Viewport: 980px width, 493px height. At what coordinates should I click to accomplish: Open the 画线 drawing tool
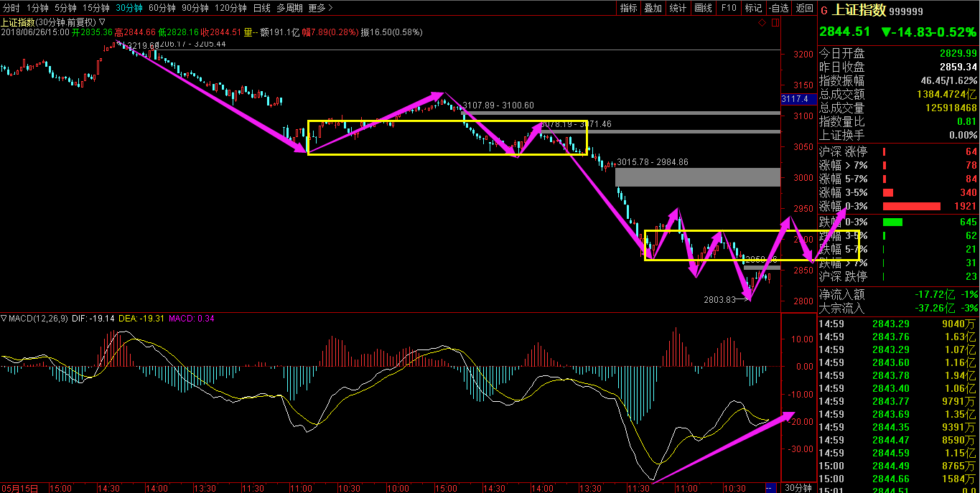[x=703, y=8]
